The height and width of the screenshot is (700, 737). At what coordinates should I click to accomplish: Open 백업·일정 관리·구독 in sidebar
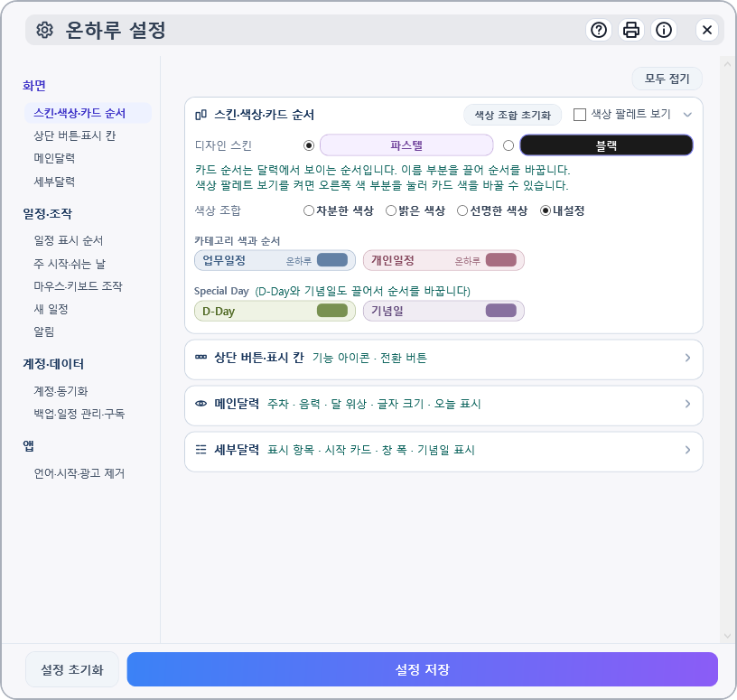pos(79,414)
